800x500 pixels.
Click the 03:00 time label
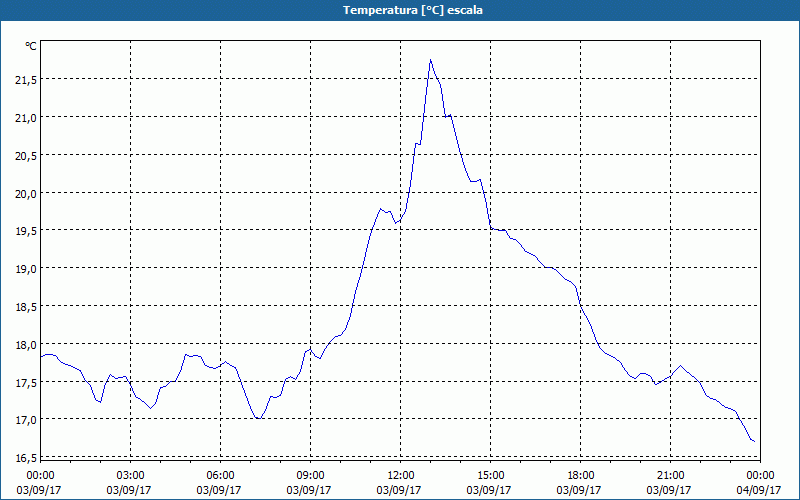131,476
